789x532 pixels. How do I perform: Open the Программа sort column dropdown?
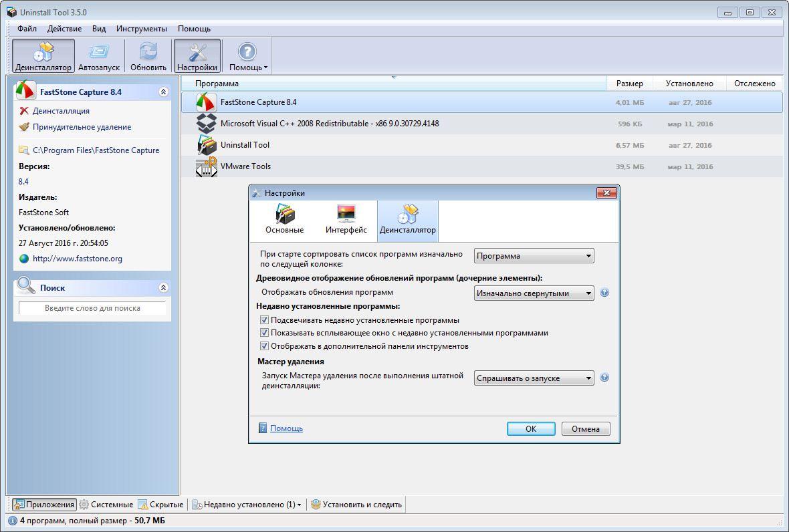tap(534, 256)
